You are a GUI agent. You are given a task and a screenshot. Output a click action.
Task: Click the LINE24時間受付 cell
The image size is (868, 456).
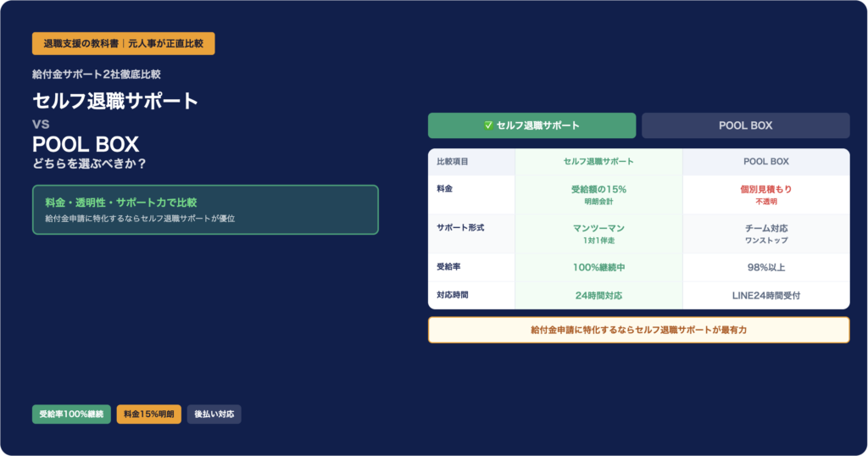pos(765,295)
